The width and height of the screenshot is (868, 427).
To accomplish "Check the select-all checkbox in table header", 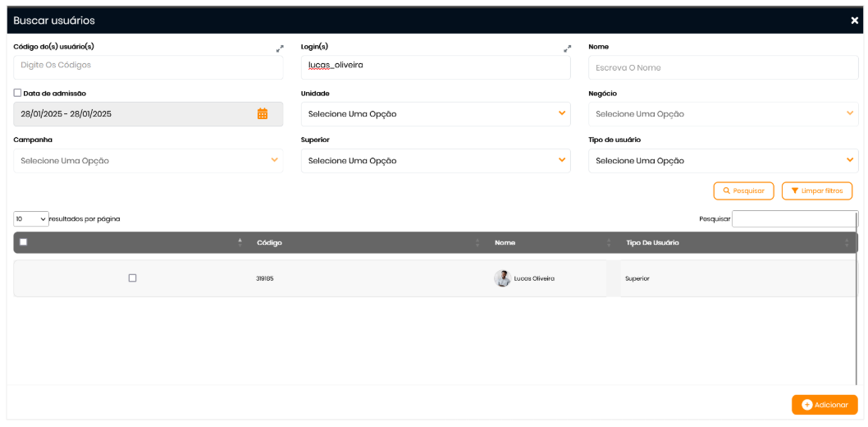I will point(23,242).
